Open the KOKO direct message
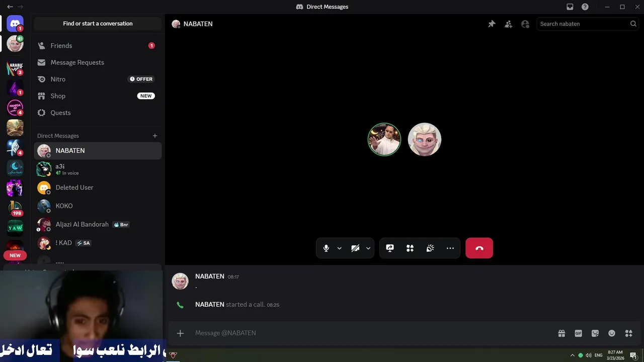Image resolution: width=644 pixels, height=362 pixels. (98, 206)
